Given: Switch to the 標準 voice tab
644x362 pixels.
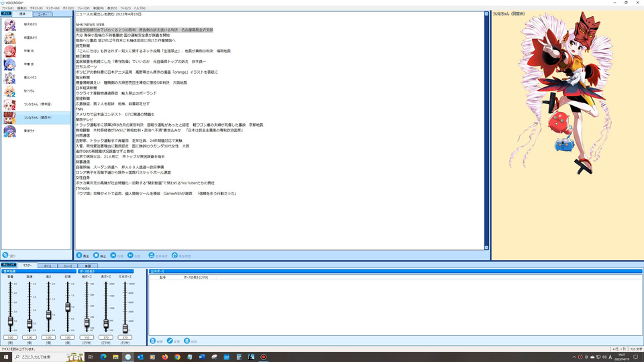Looking at the screenshot, I should [x=23, y=14].
